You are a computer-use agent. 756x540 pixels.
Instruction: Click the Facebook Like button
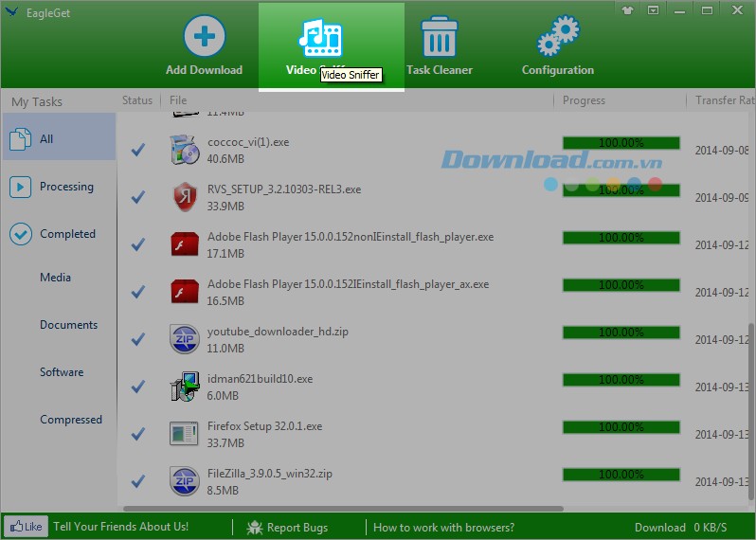coord(26,527)
